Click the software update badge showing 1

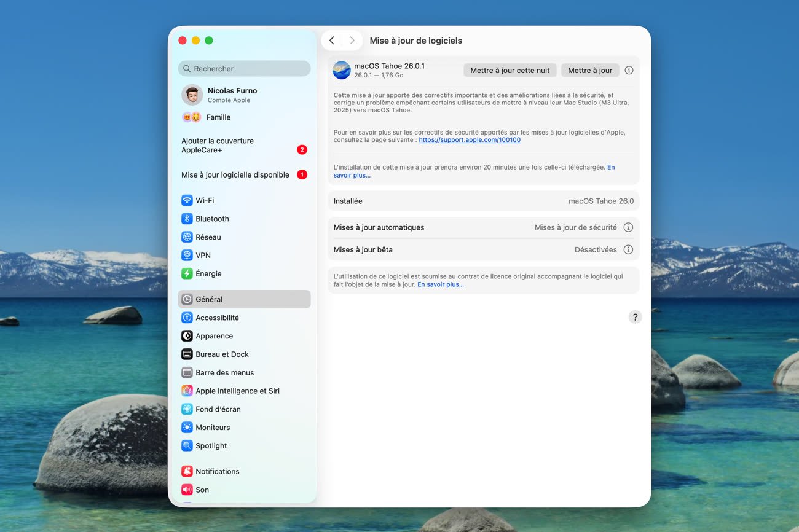302,174
